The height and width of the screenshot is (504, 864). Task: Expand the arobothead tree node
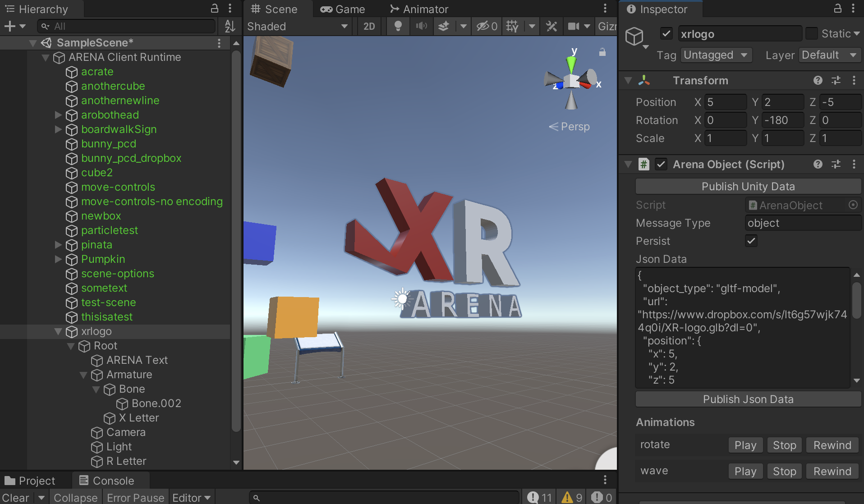pyautogui.click(x=58, y=115)
